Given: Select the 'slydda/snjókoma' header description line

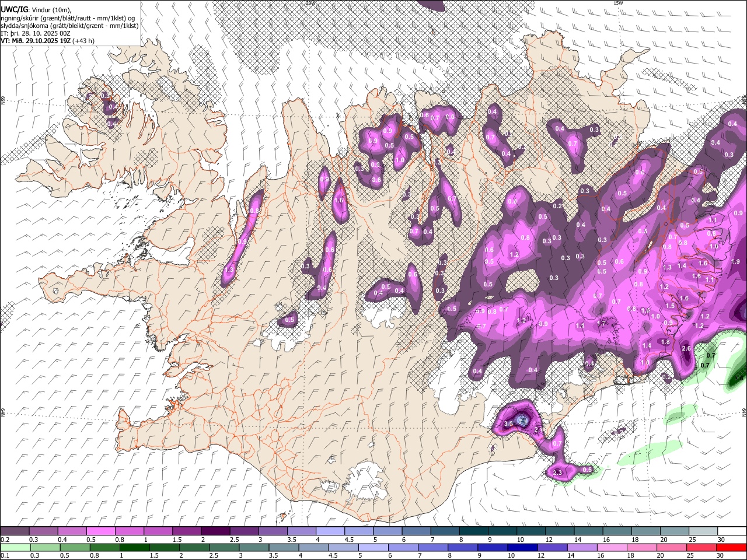Looking at the screenshot, I should click(69, 26).
